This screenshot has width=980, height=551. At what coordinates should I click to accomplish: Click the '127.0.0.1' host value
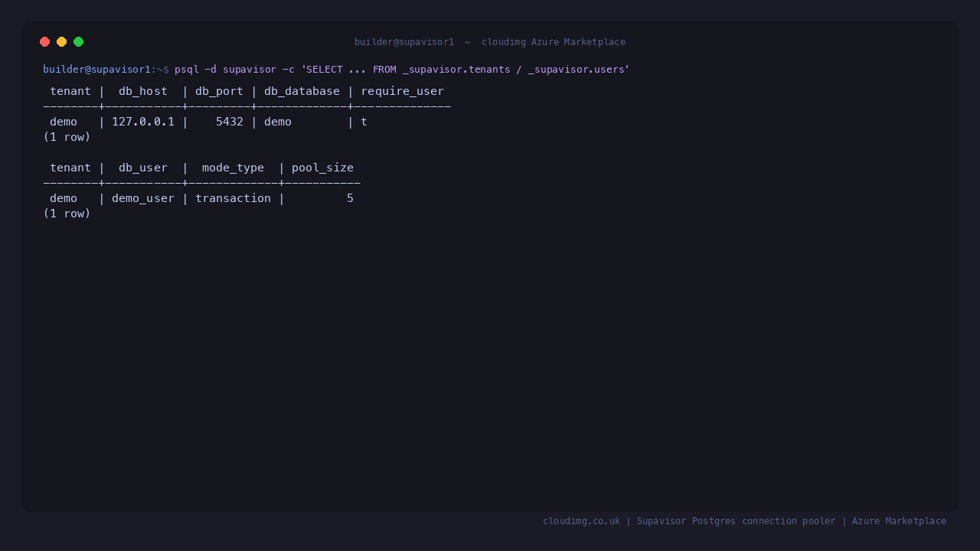143,122
